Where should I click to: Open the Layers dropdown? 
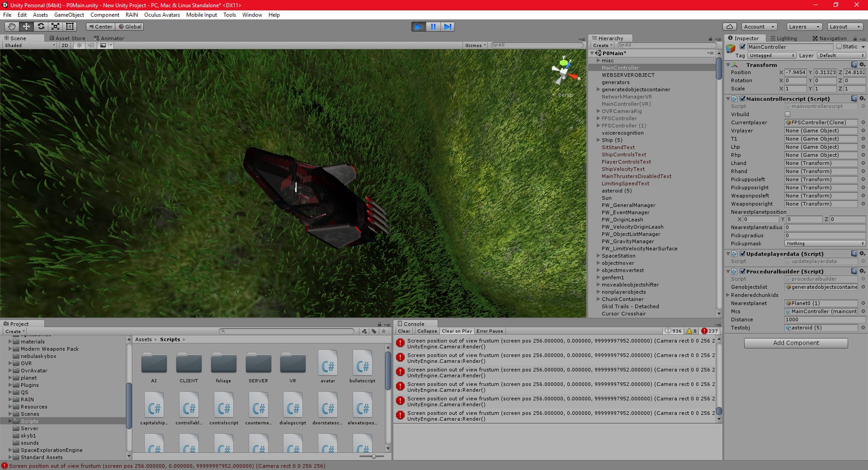[804, 27]
